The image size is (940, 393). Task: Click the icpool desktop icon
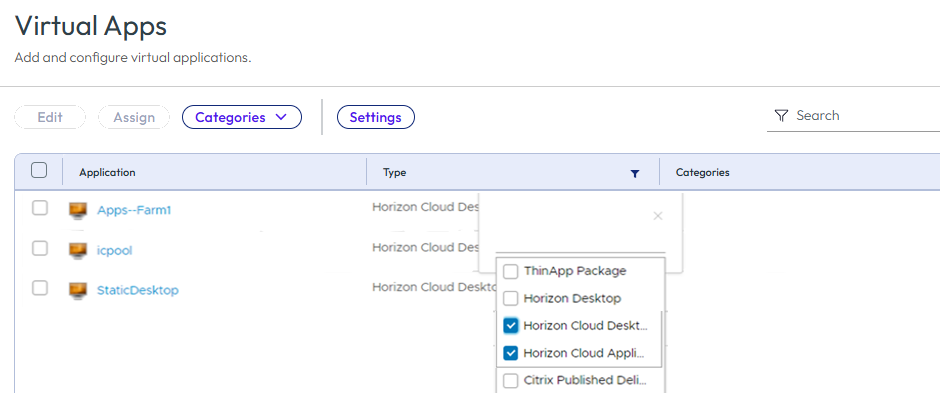(x=78, y=250)
